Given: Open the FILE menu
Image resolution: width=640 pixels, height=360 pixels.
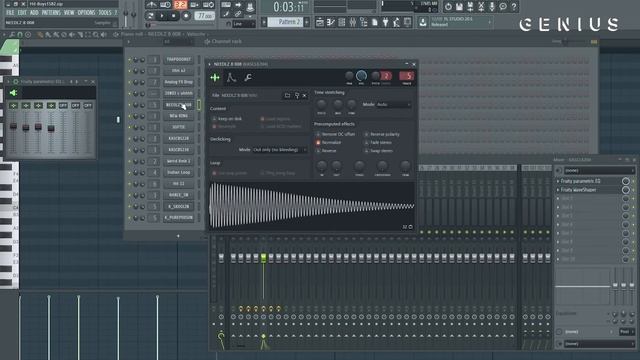Looking at the screenshot, I should pyautogui.click(x=10, y=13).
